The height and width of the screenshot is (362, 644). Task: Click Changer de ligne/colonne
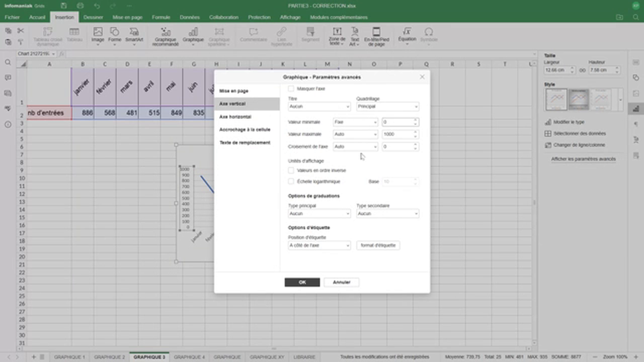click(575, 145)
